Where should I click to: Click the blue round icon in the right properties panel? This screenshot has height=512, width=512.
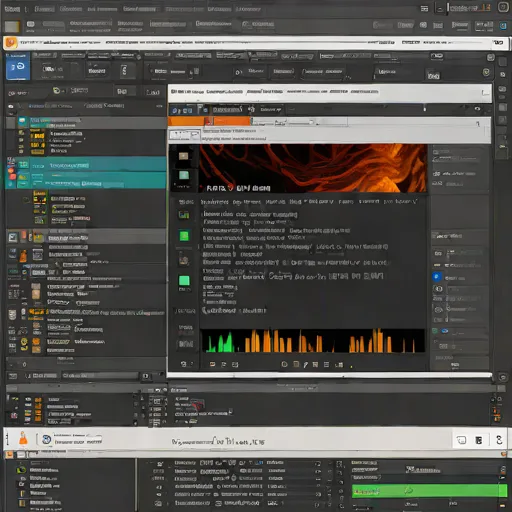coord(437,277)
